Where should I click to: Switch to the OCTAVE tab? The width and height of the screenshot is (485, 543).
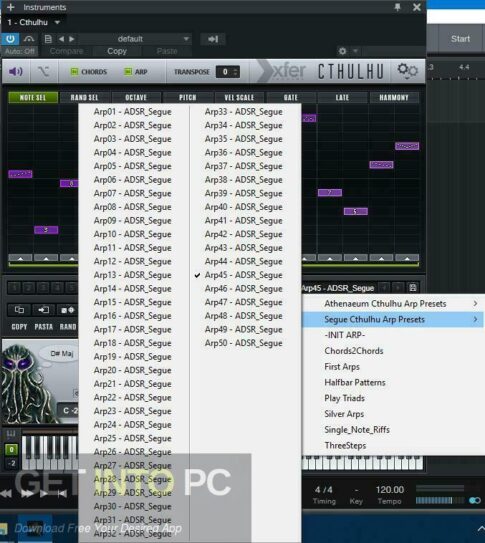(136, 98)
